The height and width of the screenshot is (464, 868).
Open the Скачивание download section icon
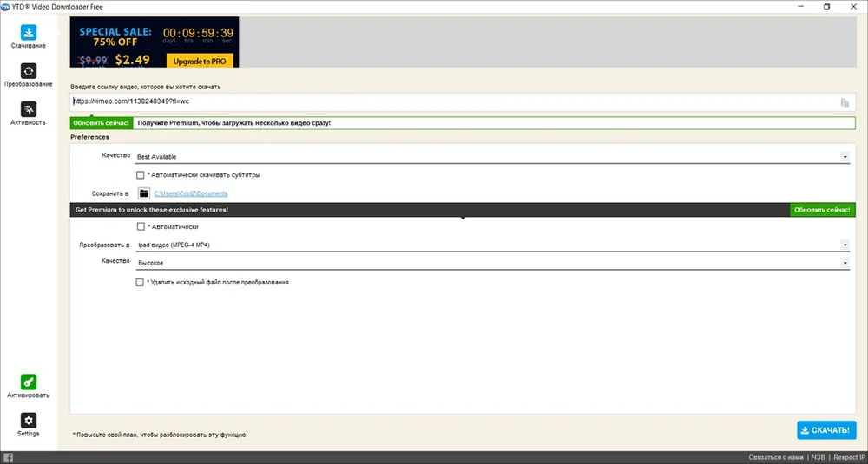pos(29,33)
